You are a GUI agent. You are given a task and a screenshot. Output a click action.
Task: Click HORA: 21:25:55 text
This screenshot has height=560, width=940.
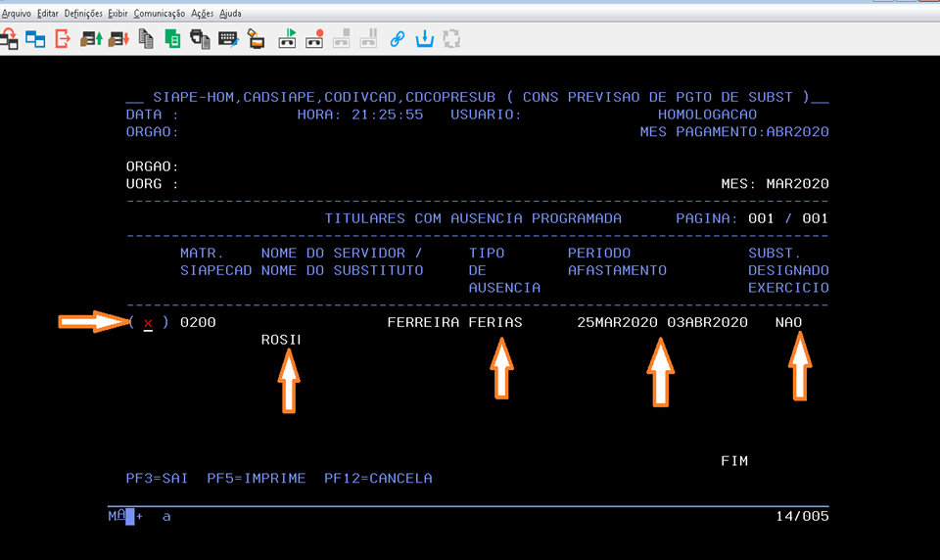pos(360,115)
